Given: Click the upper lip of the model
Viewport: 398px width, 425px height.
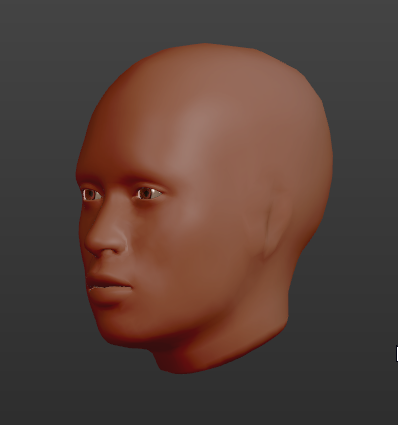Looking at the screenshot, I should 106,280.
